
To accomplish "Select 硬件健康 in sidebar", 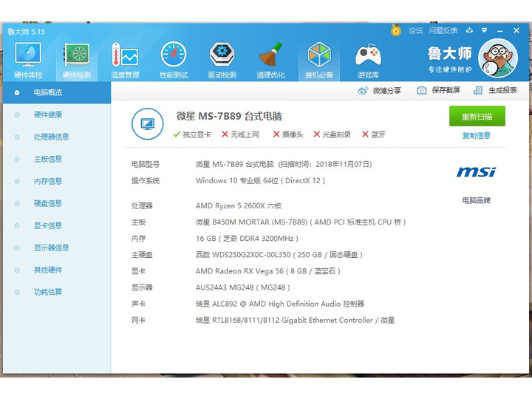I will coord(48,115).
